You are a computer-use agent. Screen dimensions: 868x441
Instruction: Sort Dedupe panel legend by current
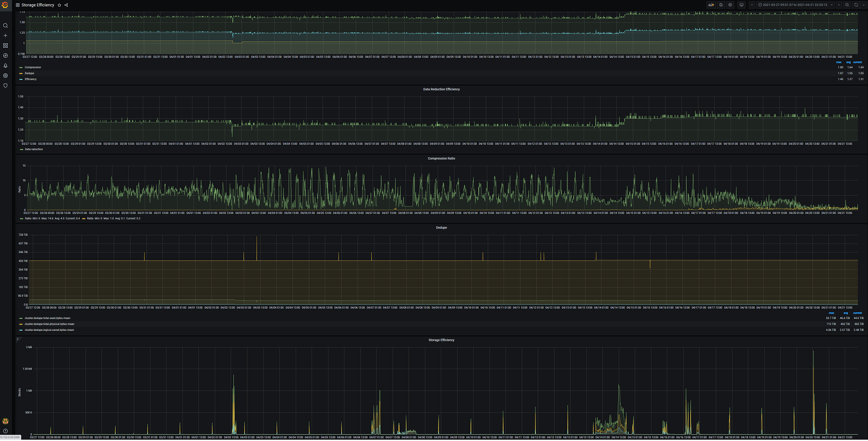click(x=858, y=313)
